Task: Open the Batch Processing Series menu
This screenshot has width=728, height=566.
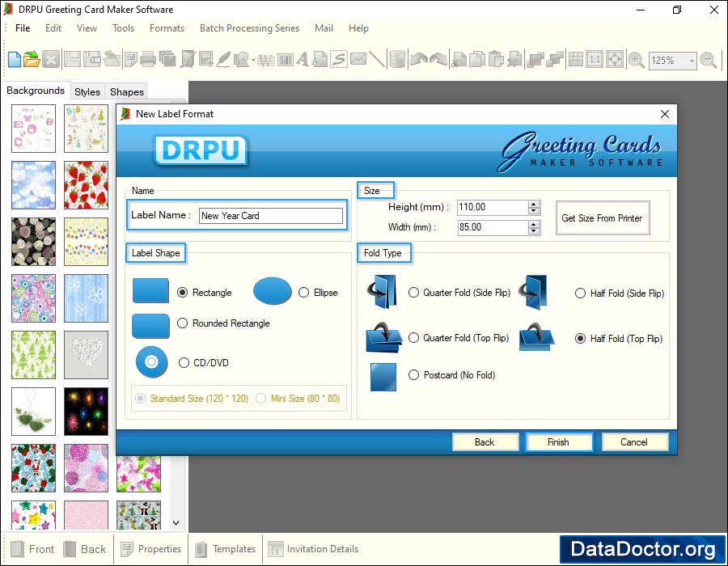Action: (249, 28)
